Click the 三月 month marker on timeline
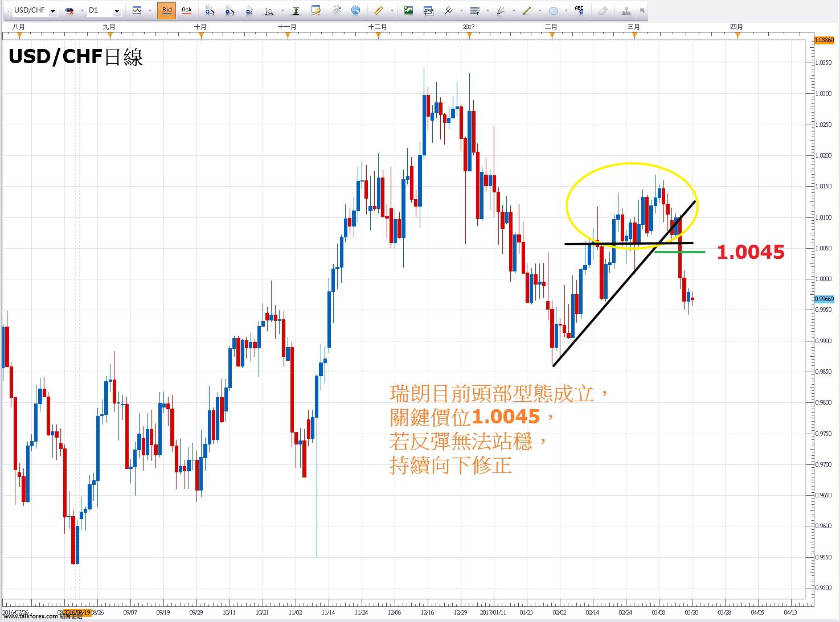This screenshot has width=840, height=622. click(x=633, y=27)
